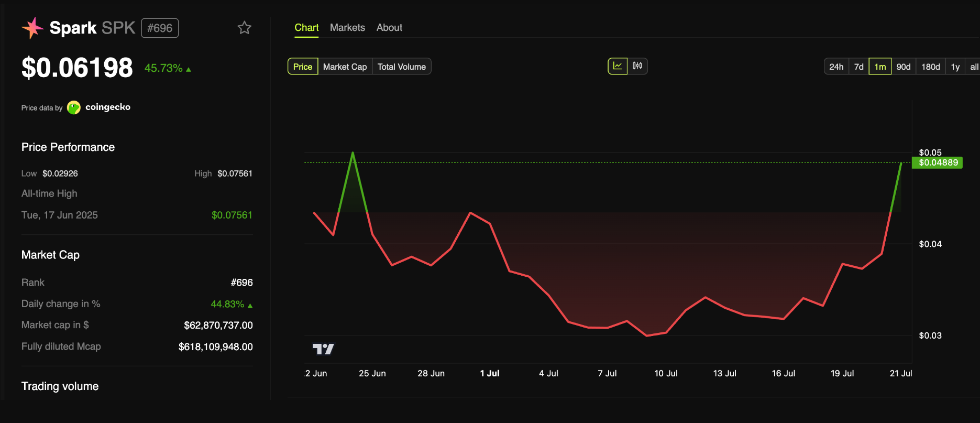Switch to candlestick chart view
This screenshot has height=423, width=980.
click(637, 66)
